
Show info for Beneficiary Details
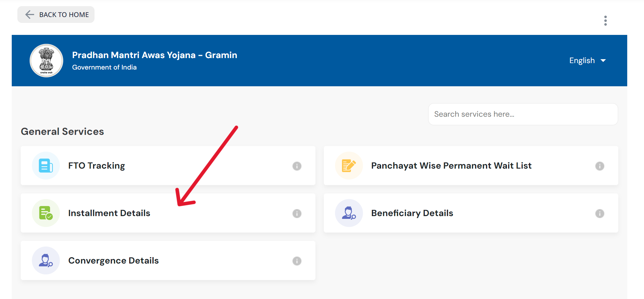coord(600,214)
